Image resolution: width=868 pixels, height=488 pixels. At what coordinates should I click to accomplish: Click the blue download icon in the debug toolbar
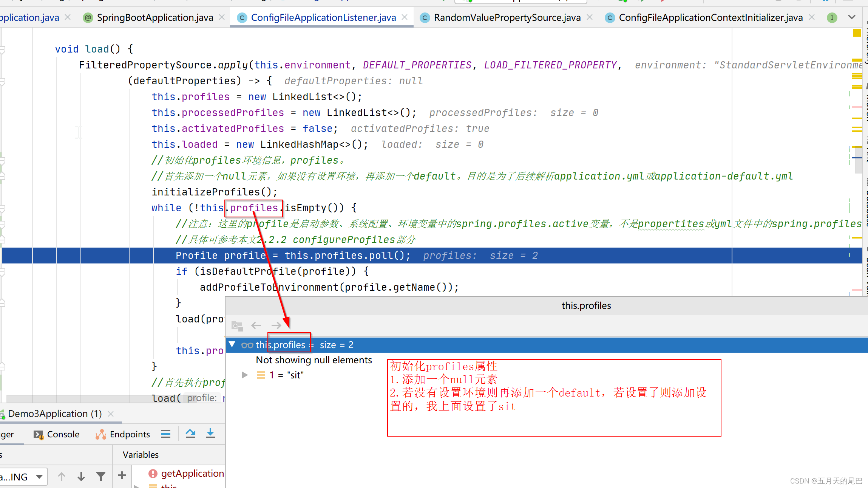point(210,434)
